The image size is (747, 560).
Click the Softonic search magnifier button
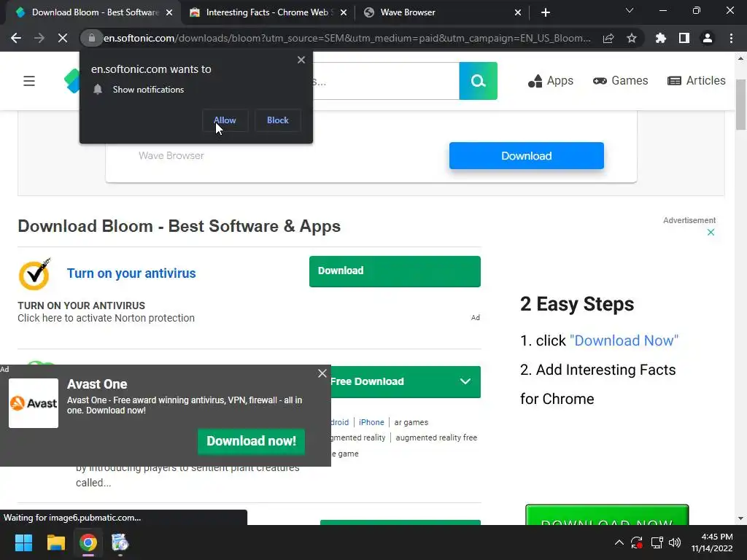tap(479, 81)
